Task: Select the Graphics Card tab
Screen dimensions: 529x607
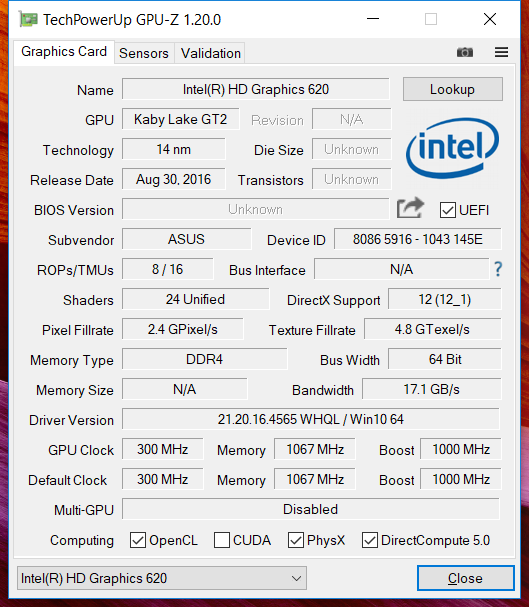Action: [x=64, y=51]
